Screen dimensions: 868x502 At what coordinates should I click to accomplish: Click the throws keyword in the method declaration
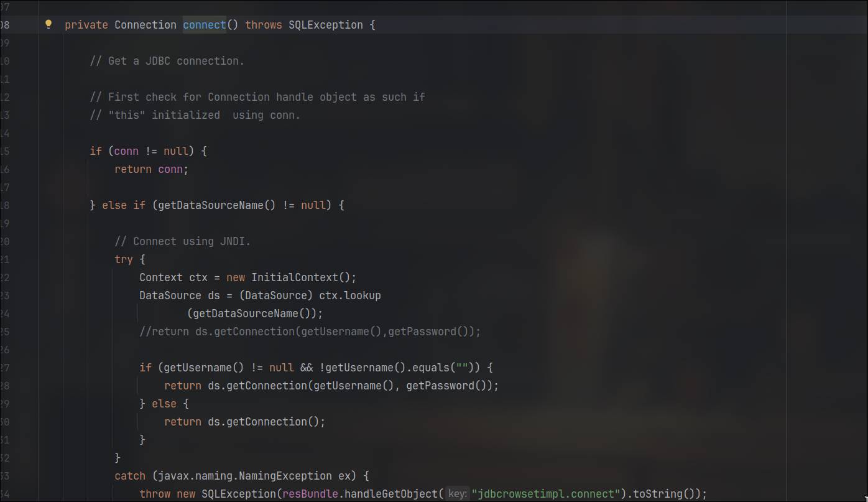pos(264,25)
